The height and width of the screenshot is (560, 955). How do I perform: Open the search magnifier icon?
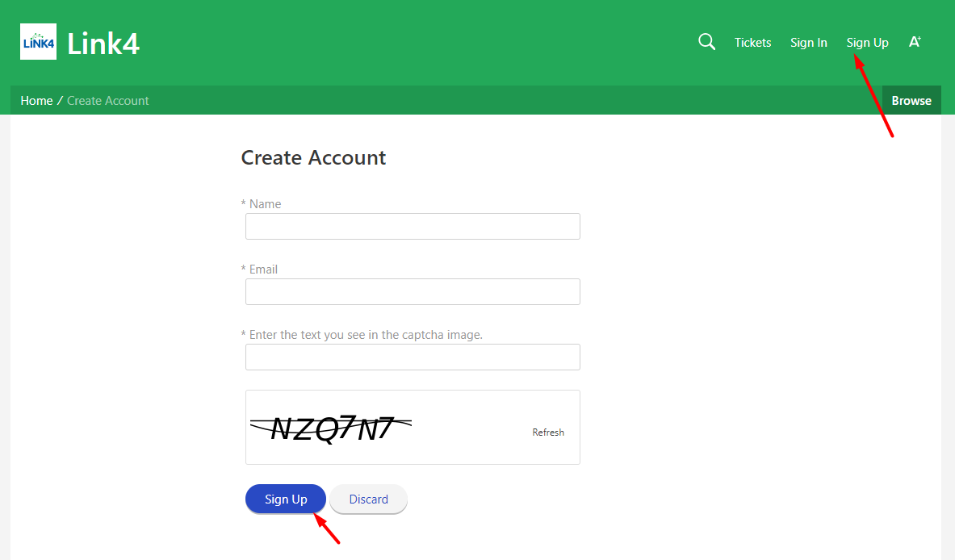pos(706,42)
